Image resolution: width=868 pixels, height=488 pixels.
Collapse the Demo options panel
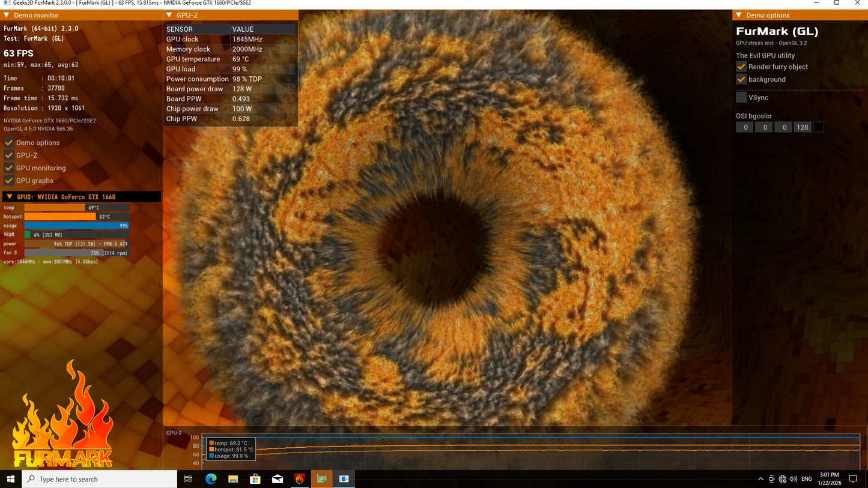739,15
